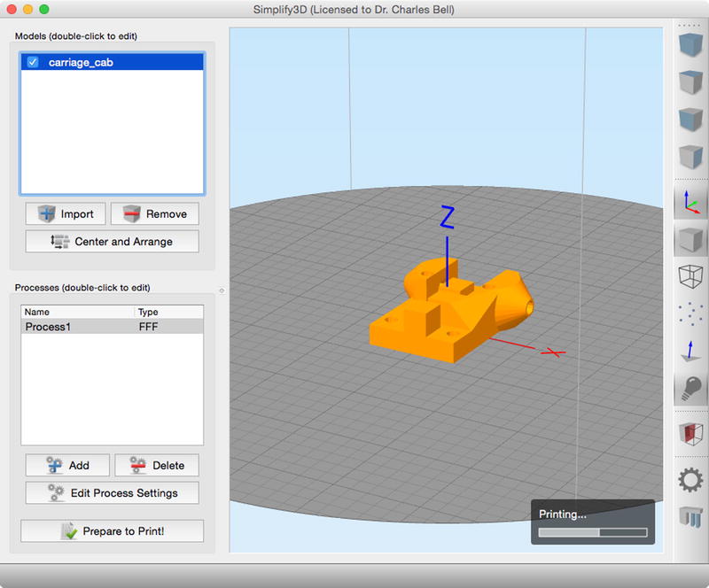The height and width of the screenshot is (588, 709).
Task: Click Center and Arrange
Action: coord(113,242)
